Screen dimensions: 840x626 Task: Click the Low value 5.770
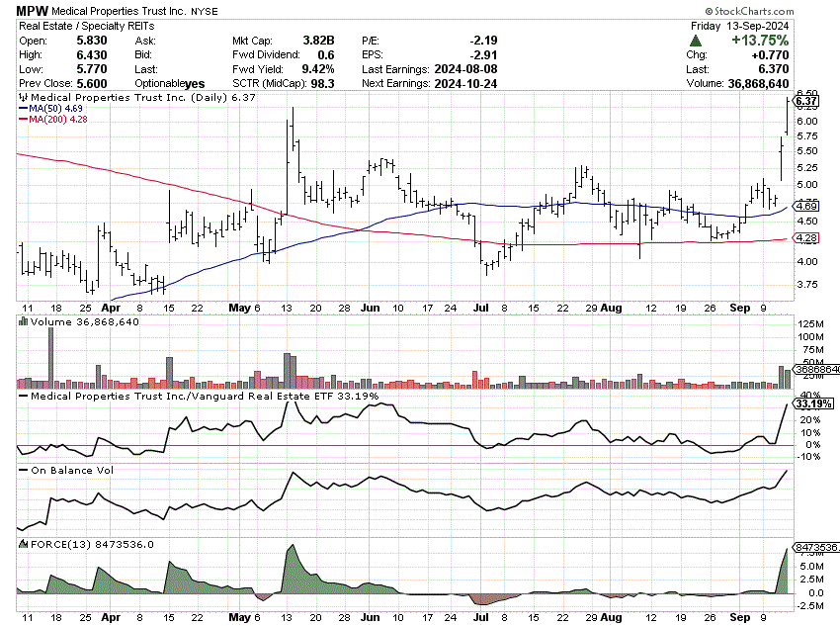(x=92, y=69)
